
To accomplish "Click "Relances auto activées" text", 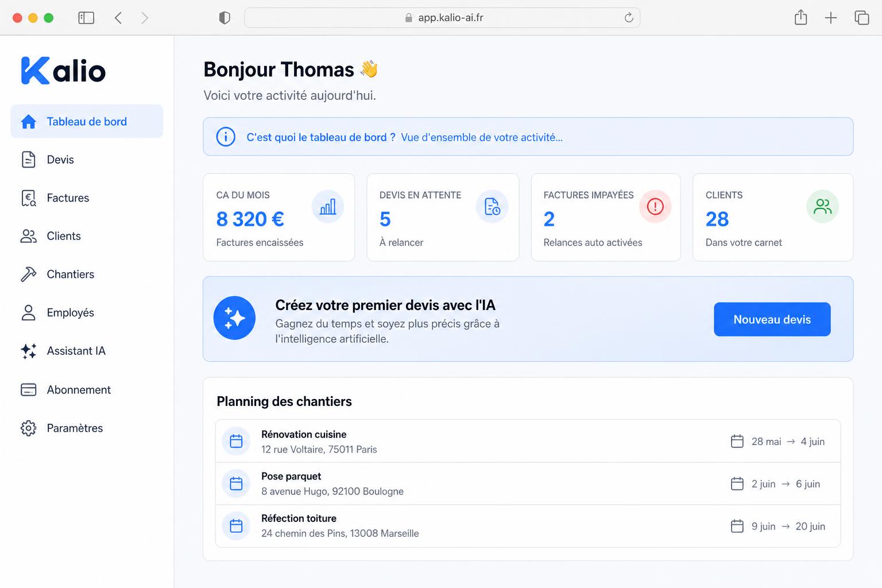I will coord(593,242).
